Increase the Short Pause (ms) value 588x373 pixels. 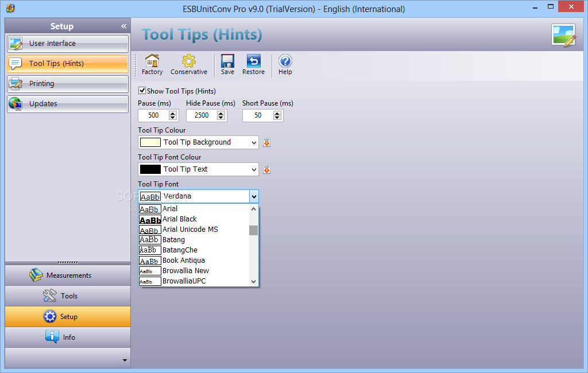[277, 113]
